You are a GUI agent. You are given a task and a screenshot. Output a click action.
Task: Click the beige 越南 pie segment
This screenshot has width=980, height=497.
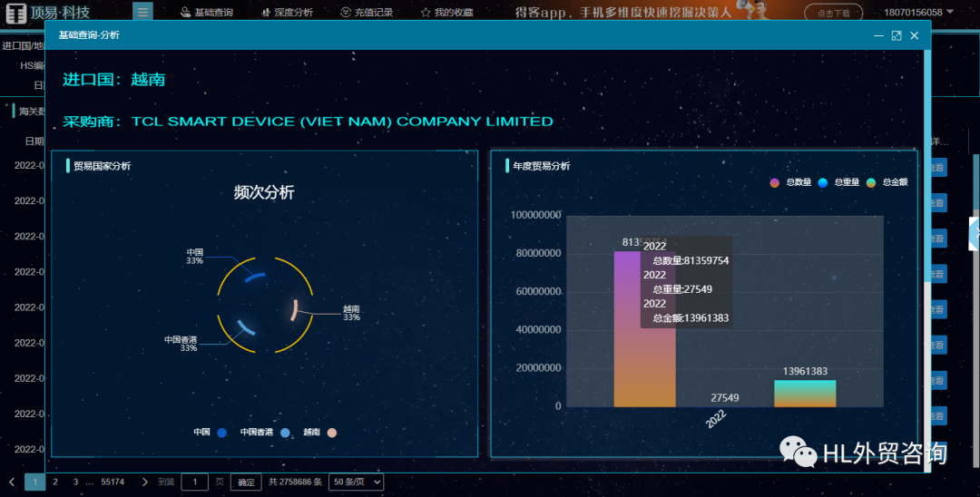tap(294, 309)
